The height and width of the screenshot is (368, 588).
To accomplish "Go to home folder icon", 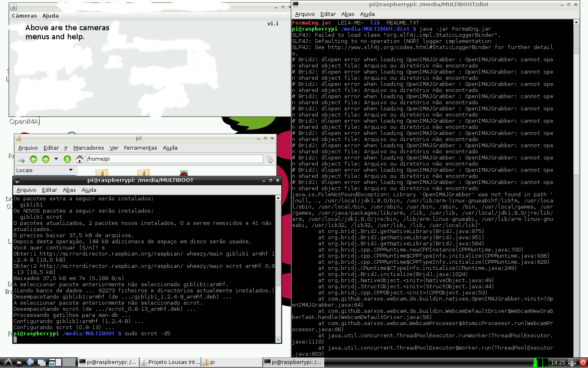I will pos(80,159).
